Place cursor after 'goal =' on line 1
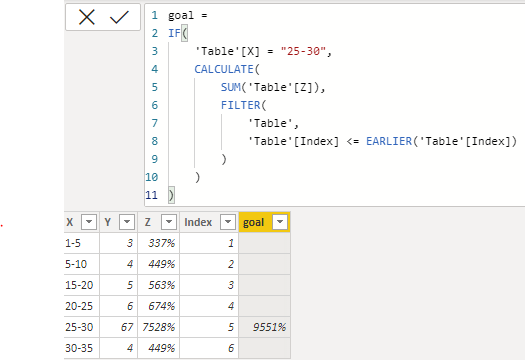 point(208,15)
